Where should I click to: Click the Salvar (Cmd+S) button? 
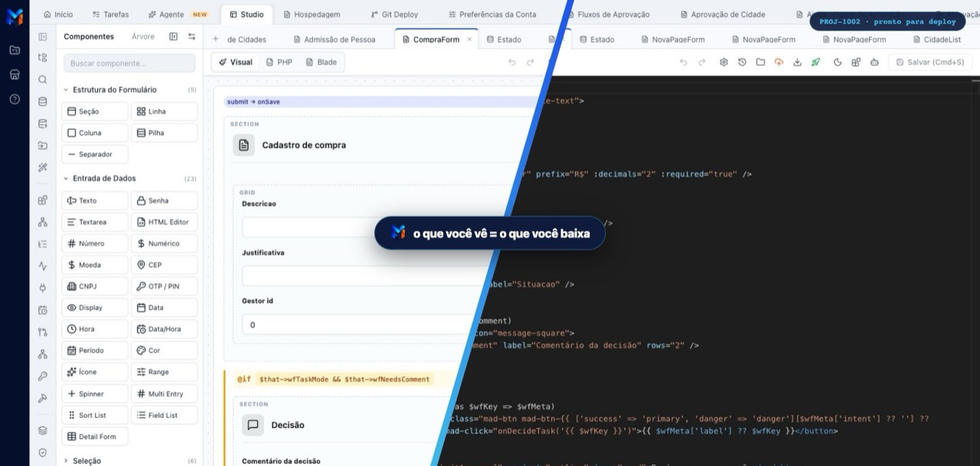click(x=930, y=62)
